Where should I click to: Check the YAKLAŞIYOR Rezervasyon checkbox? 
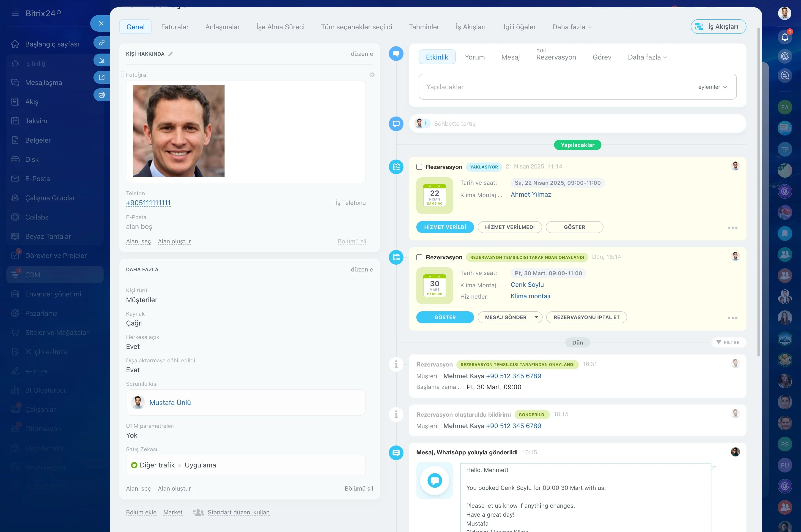point(419,167)
